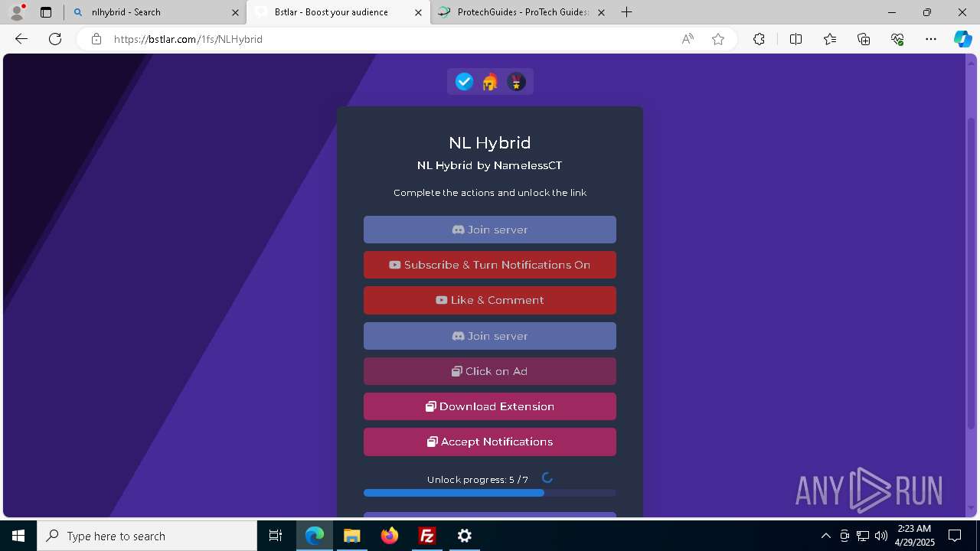The height and width of the screenshot is (551, 980).
Task: Open Firefox from taskbar
Action: click(x=390, y=536)
